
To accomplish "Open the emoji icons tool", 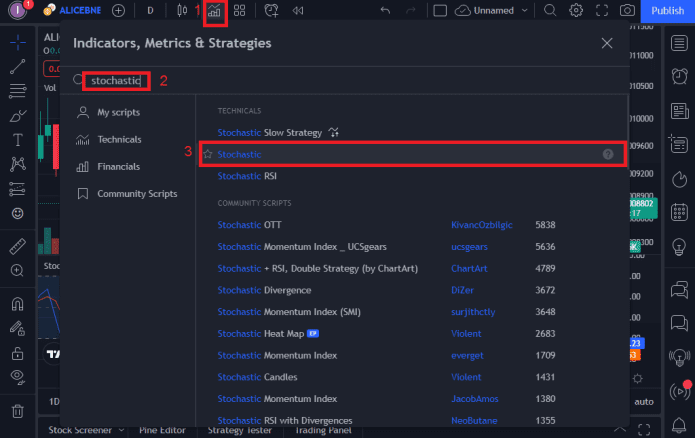I will 18,214.
